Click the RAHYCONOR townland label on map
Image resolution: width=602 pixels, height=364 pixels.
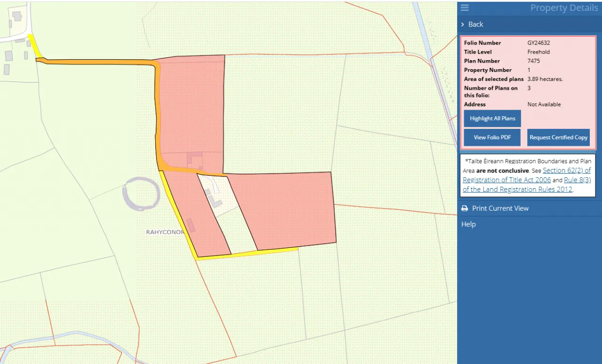point(165,232)
